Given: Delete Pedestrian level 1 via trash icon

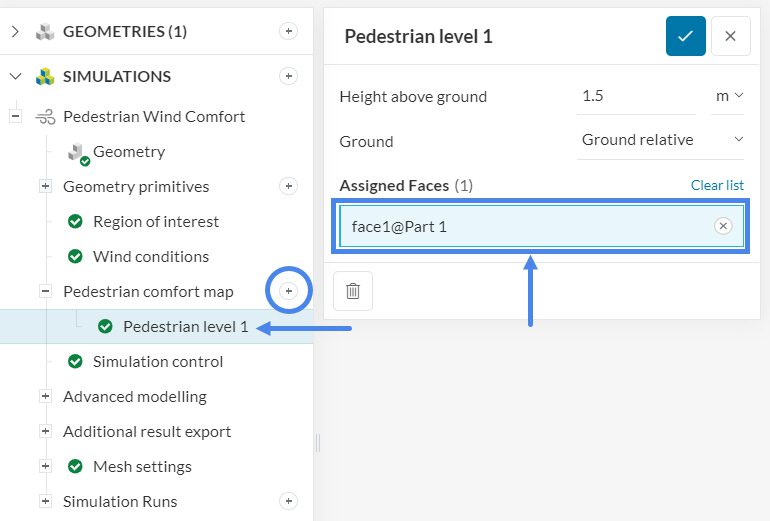Looking at the screenshot, I should (353, 291).
